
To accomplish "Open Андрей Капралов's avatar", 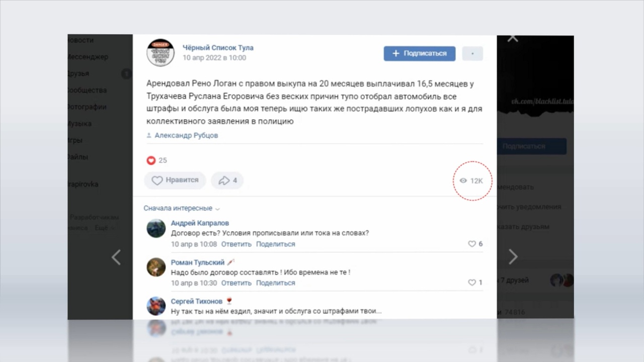I will [156, 228].
